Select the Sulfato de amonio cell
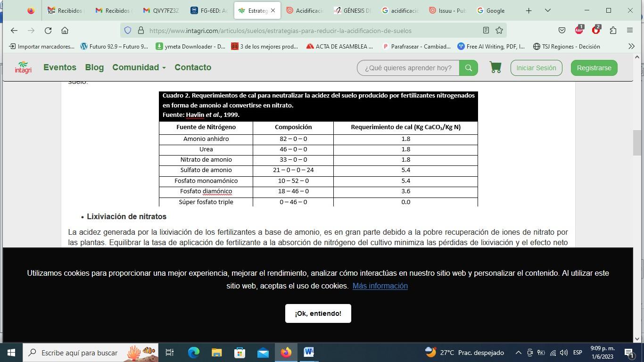Viewport: 644px width, 362px height. (x=206, y=170)
